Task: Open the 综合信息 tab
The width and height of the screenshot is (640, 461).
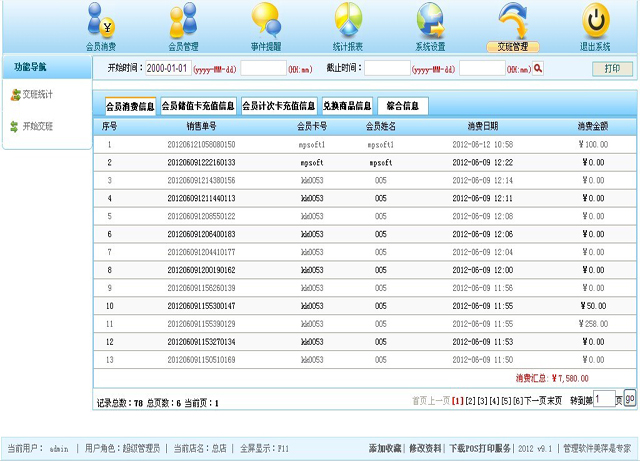Action: [x=402, y=106]
